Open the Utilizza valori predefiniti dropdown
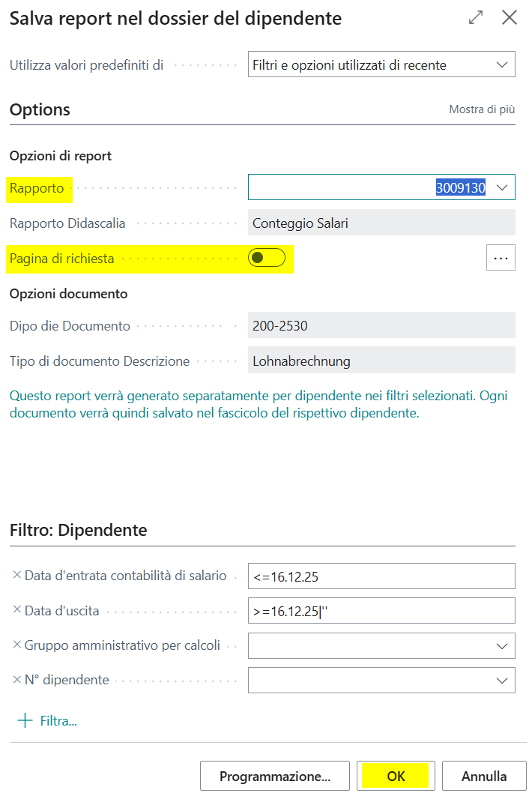This screenshot has height=796, width=532. click(x=502, y=65)
